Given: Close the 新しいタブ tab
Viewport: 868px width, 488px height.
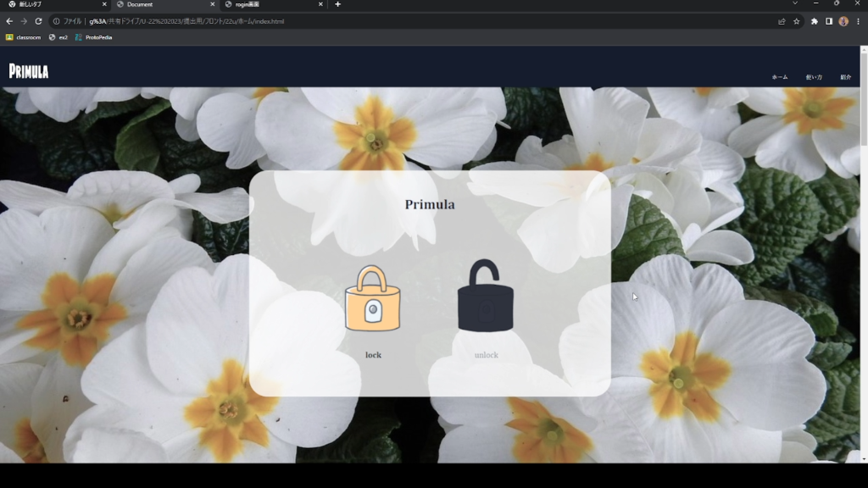Looking at the screenshot, I should point(104,4).
